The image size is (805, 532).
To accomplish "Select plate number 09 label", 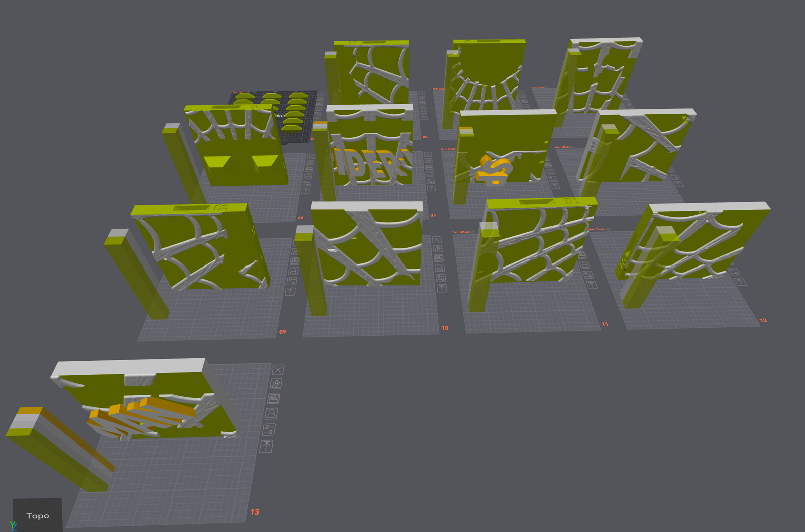I will 283,332.
